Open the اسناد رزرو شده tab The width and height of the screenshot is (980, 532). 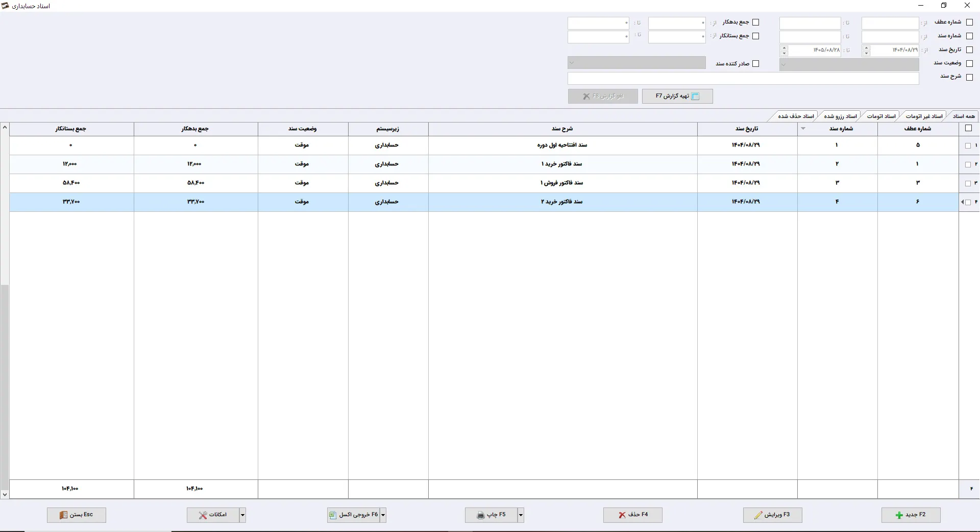pyautogui.click(x=840, y=116)
